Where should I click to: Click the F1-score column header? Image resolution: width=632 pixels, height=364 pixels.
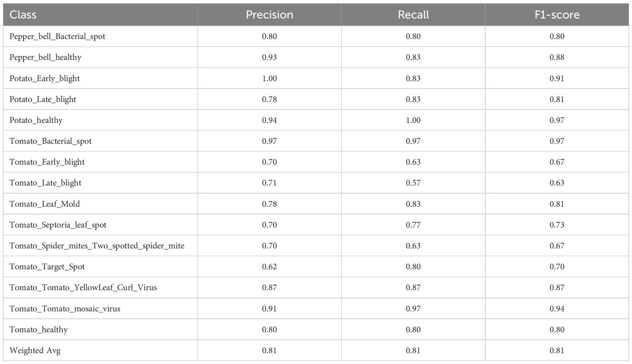click(557, 15)
